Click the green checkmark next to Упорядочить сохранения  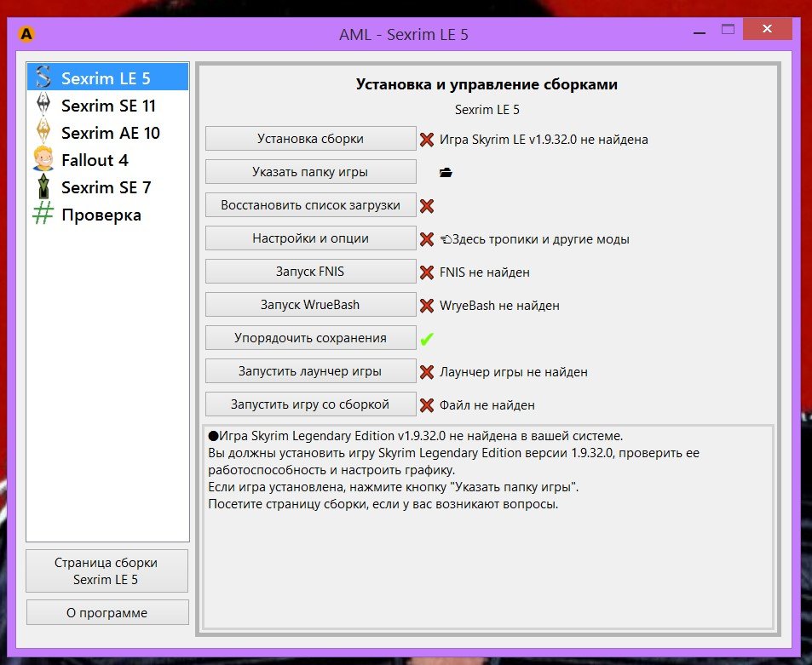coord(427,339)
